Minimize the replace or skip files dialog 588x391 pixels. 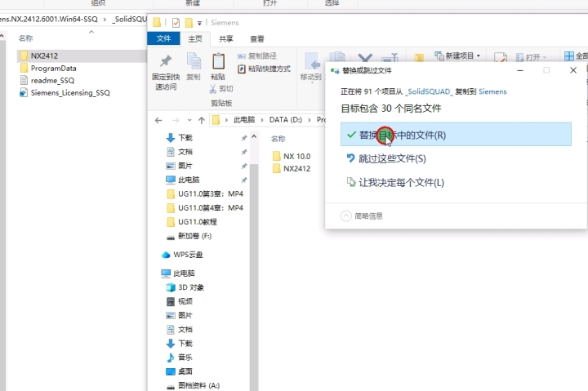pyautogui.click(x=520, y=70)
